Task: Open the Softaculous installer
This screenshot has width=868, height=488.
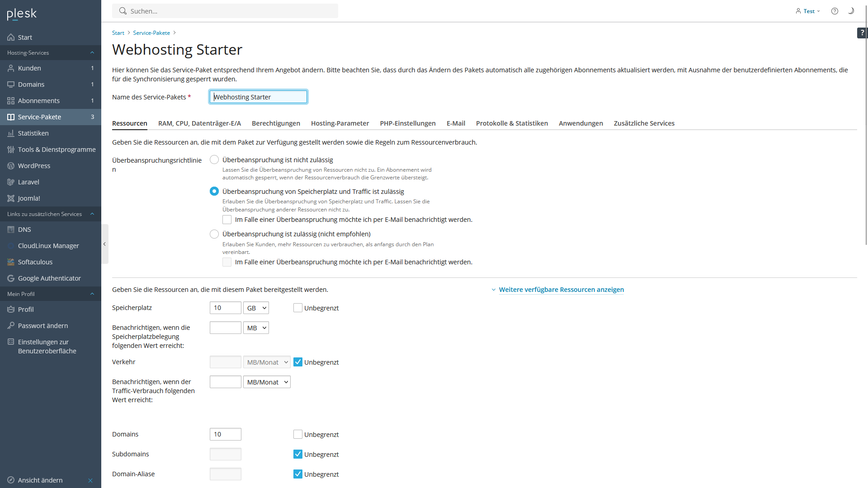Action: 35,262
